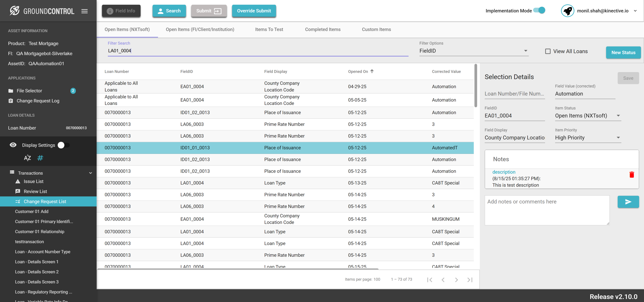Open the Items To Test tab

coord(269,29)
